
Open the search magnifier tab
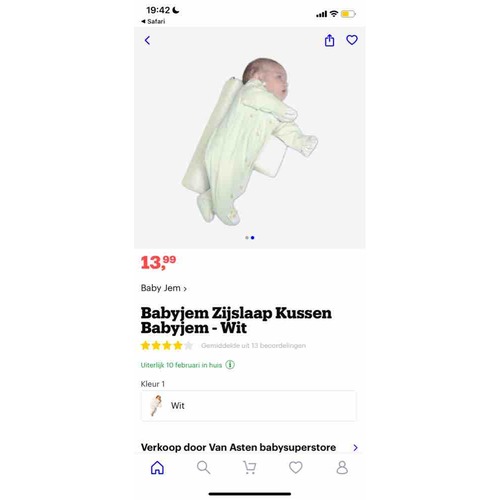[x=203, y=467]
